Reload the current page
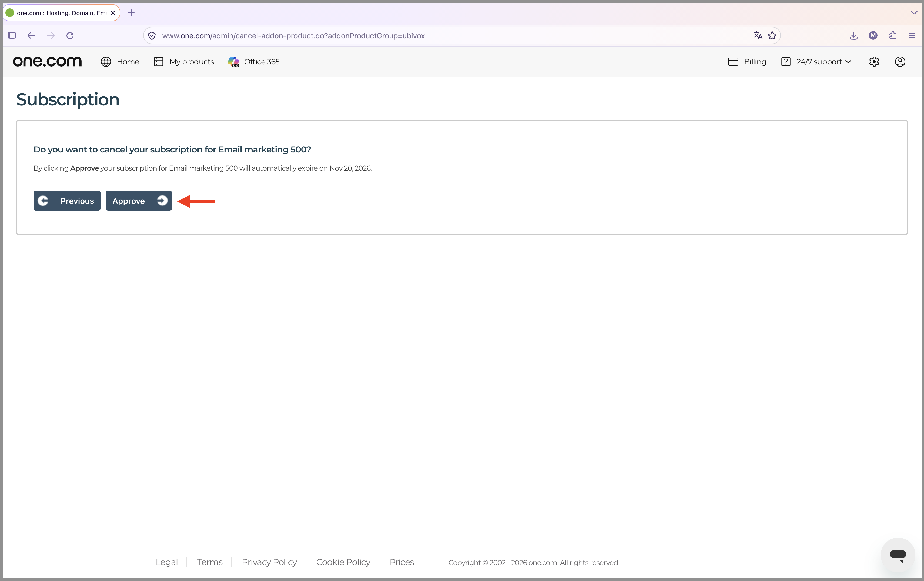 tap(70, 35)
